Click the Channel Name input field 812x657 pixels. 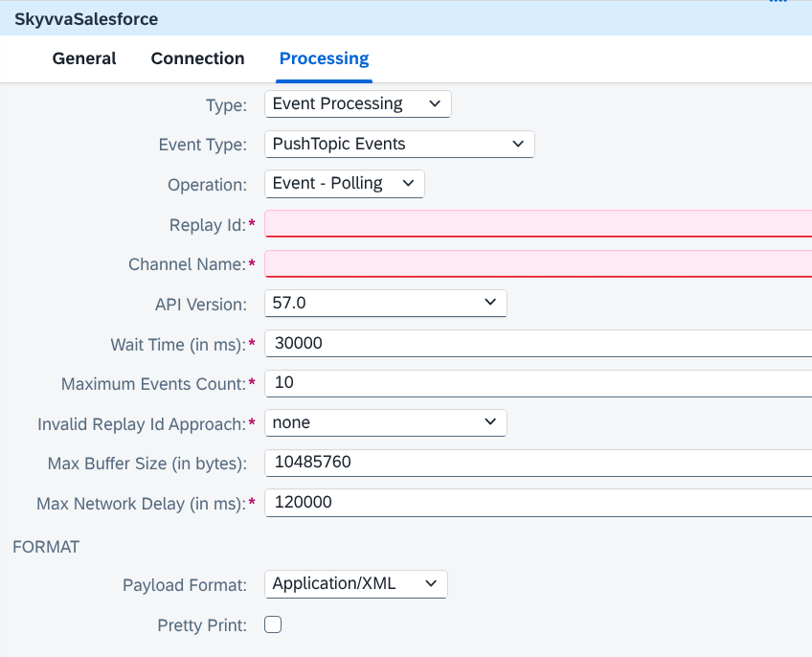point(538,263)
